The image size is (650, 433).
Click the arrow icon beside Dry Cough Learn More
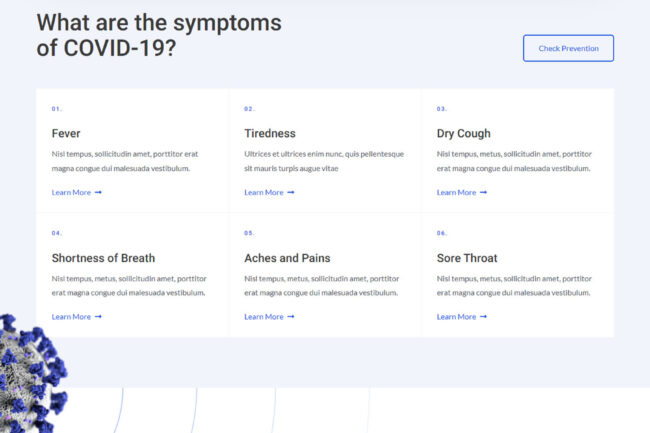(483, 192)
